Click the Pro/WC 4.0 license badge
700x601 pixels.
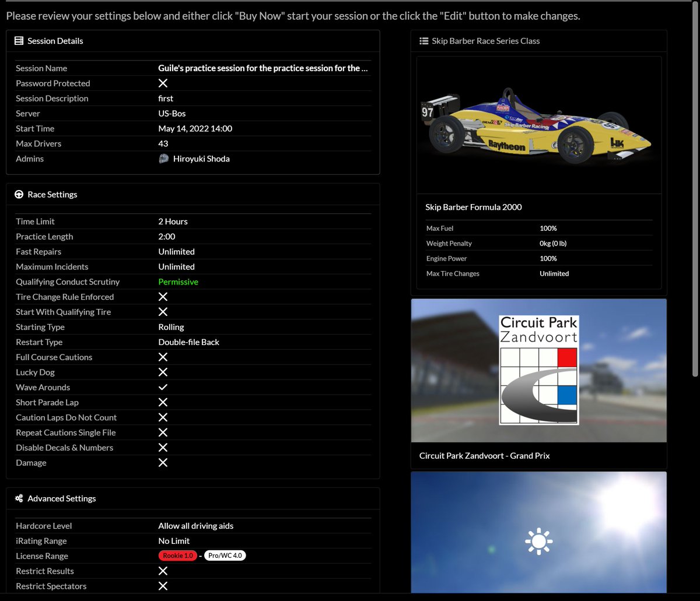click(x=225, y=556)
